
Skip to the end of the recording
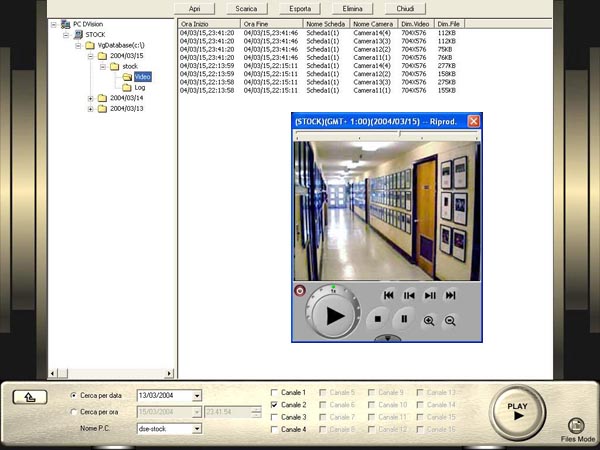coord(451,295)
